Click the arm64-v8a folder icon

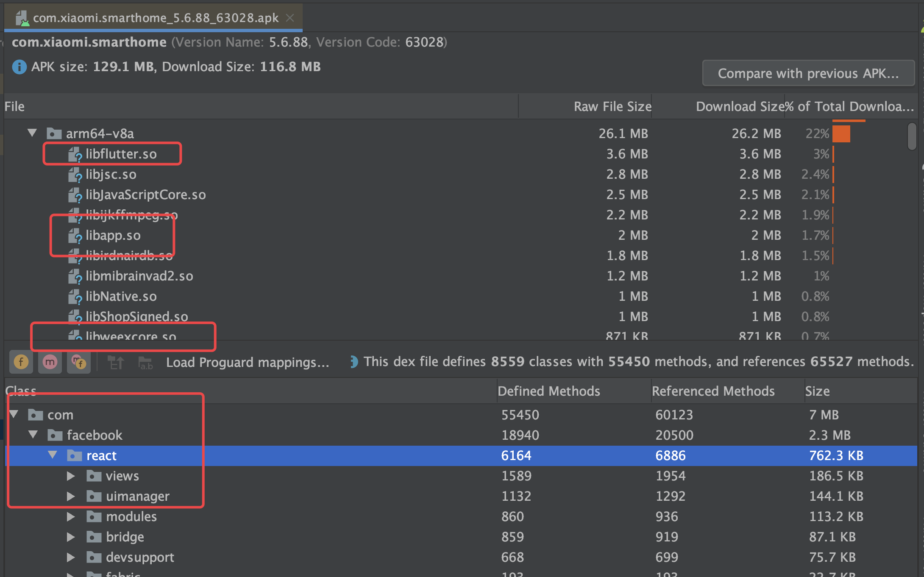[x=54, y=134]
